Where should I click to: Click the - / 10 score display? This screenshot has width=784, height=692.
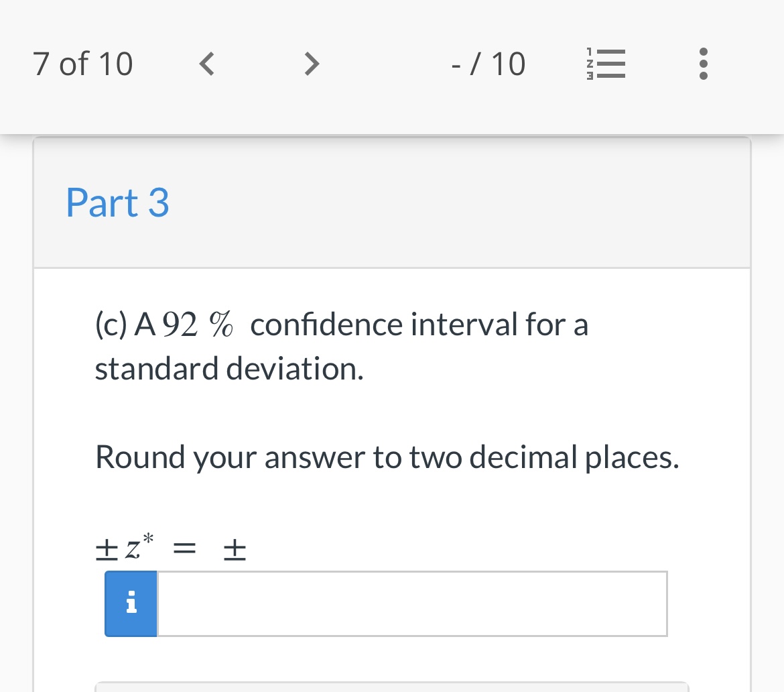[488, 64]
